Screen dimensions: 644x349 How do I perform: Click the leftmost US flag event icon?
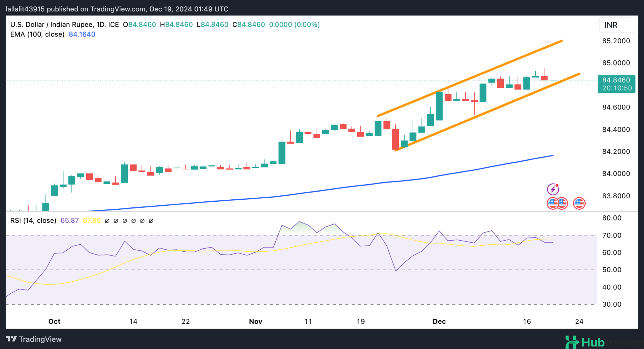552,203
